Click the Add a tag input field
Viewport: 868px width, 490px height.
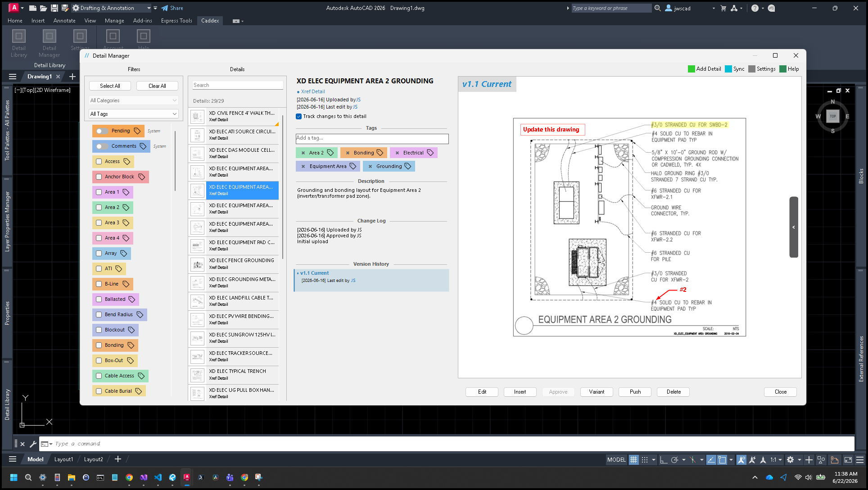[372, 138]
